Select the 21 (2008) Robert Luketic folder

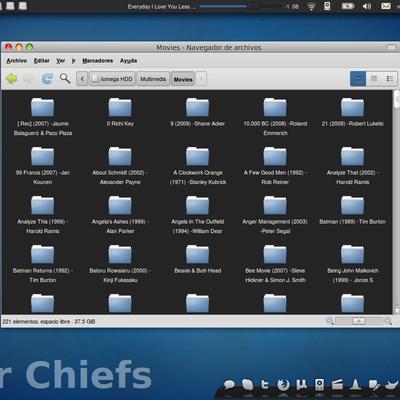click(x=353, y=112)
